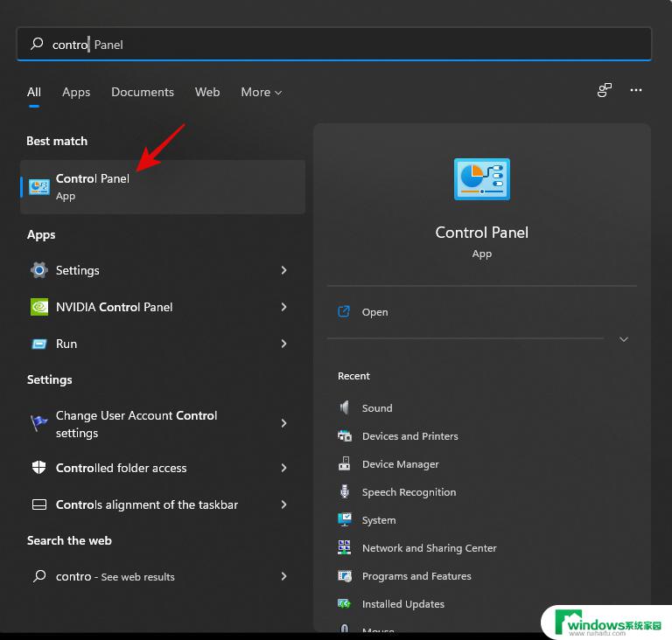Click the Installed Updates icon
Image resolution: width=672 pixels, height=640 pixels.
344,603
